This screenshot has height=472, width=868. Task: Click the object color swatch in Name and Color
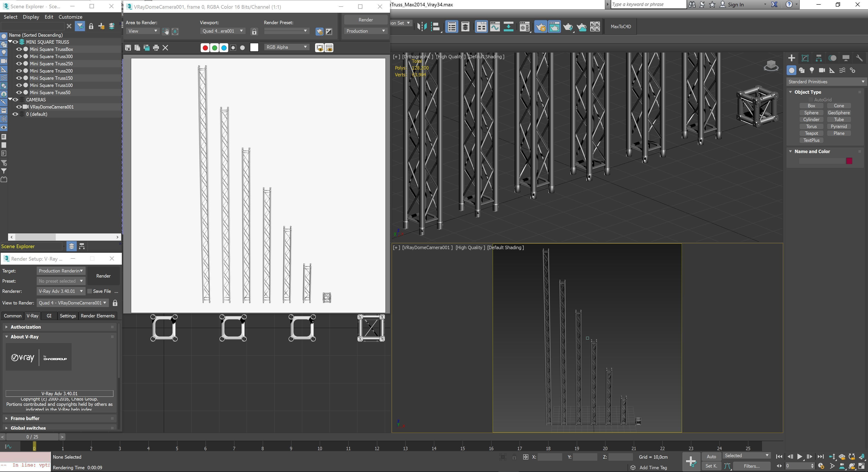pyautogui.click(x=849, y=161)
